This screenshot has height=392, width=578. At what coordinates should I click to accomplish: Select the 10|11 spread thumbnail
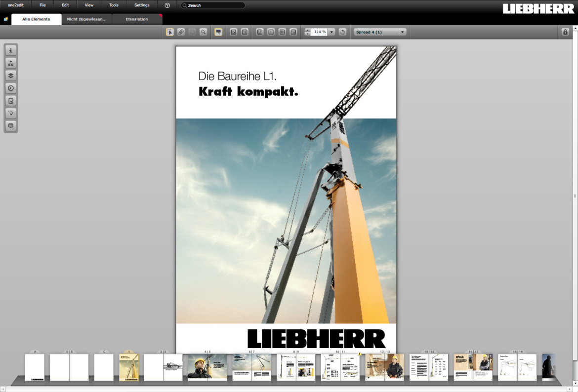click(340, 367)
